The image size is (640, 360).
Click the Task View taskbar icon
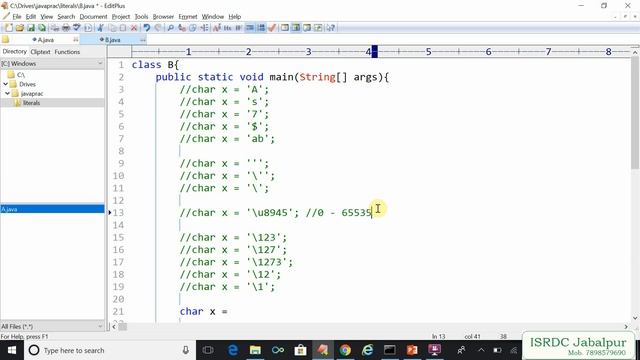[208, 350]
